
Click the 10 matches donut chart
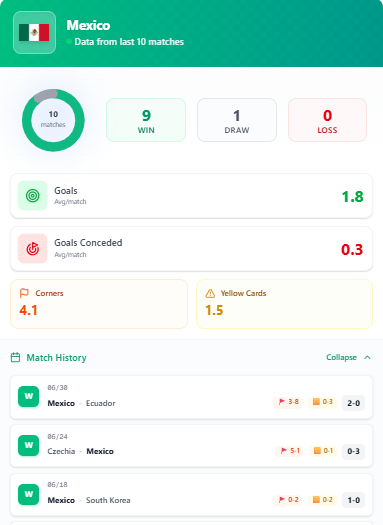(53, 120)
